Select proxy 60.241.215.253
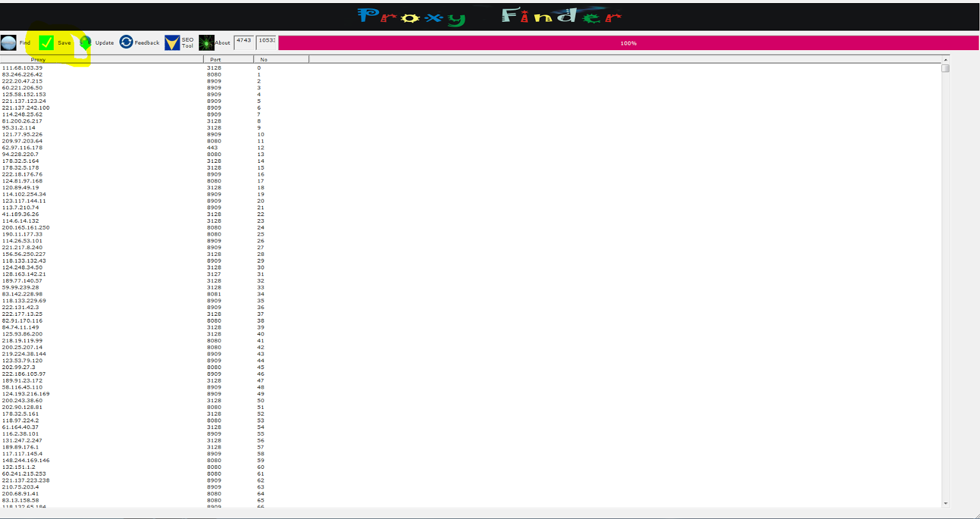 24,474
